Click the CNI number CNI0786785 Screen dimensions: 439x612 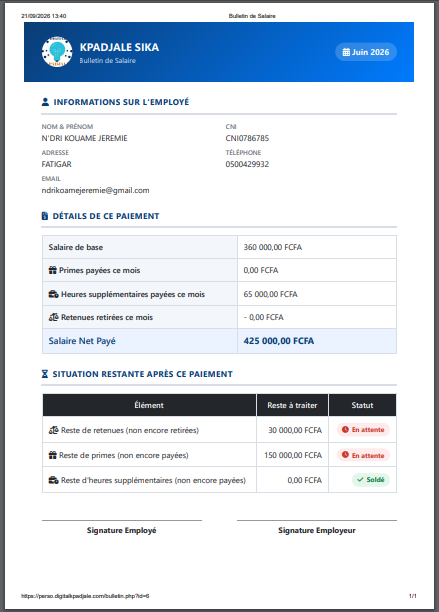pyautogui.click(x=247, y=138)
